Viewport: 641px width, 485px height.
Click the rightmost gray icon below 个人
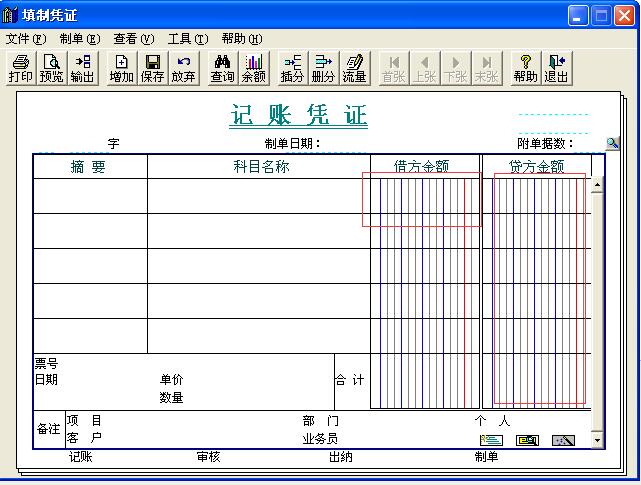[563, 440]
